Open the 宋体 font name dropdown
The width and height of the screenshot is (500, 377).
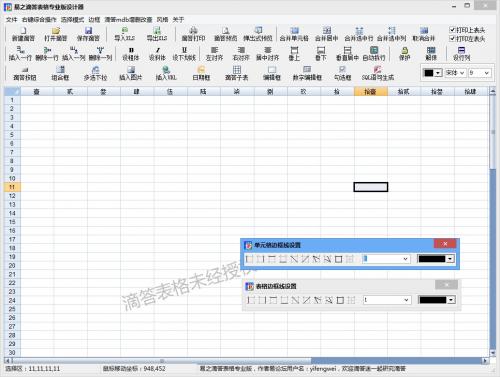click(x=455, y=73)
